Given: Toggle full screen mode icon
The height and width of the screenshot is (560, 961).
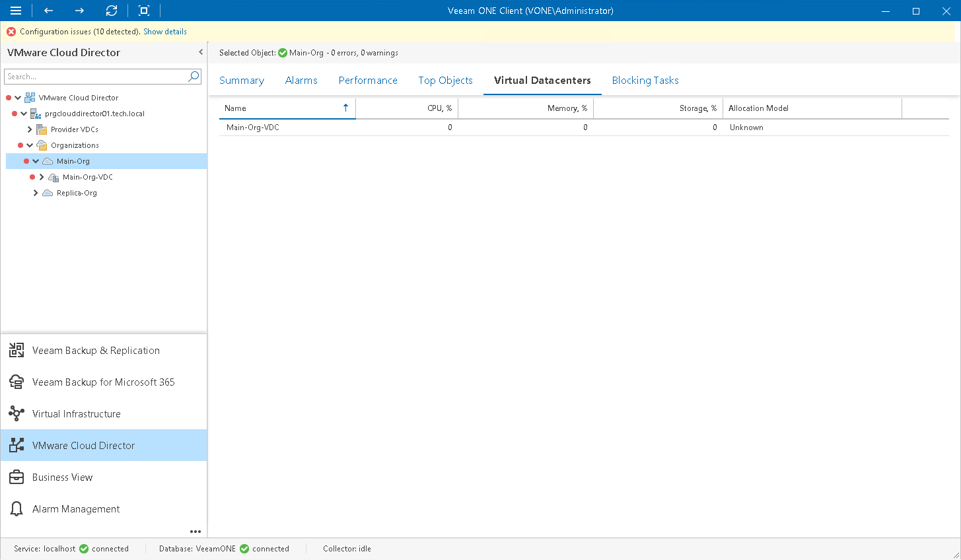Looking at the screenshot, I should (x=144, y=11).
